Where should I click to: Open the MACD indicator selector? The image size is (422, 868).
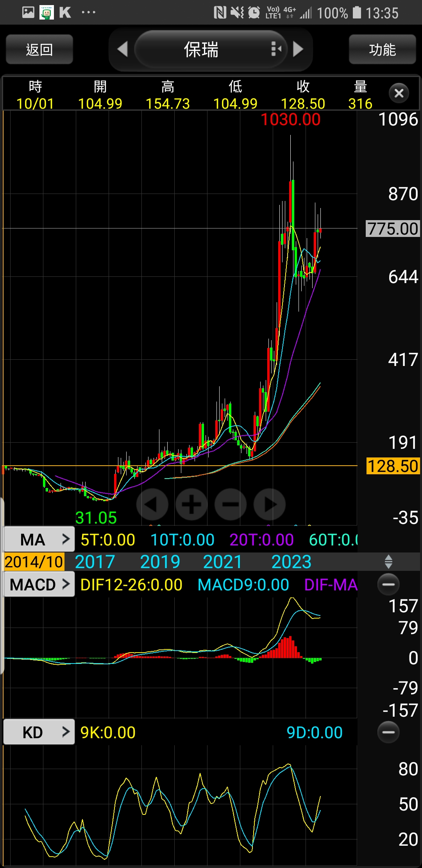point(39,585)
